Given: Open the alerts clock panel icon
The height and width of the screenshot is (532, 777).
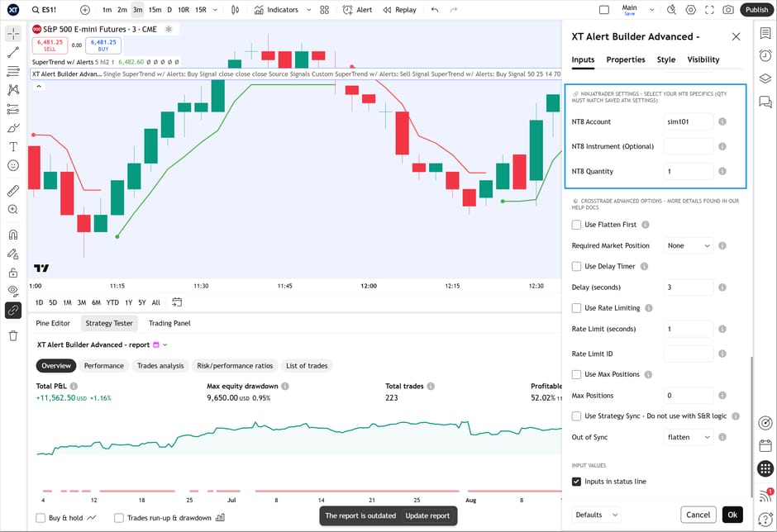Looking at the screenshot, I should [x=765, y=55].
